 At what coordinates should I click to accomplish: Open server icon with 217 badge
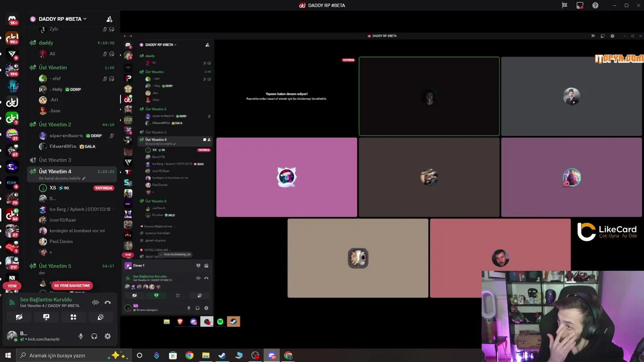coord(12,262)
